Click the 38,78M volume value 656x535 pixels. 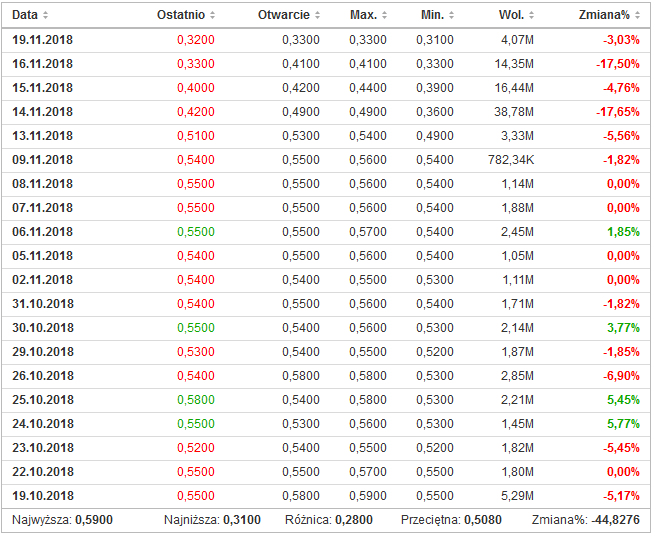click(514, 112)
